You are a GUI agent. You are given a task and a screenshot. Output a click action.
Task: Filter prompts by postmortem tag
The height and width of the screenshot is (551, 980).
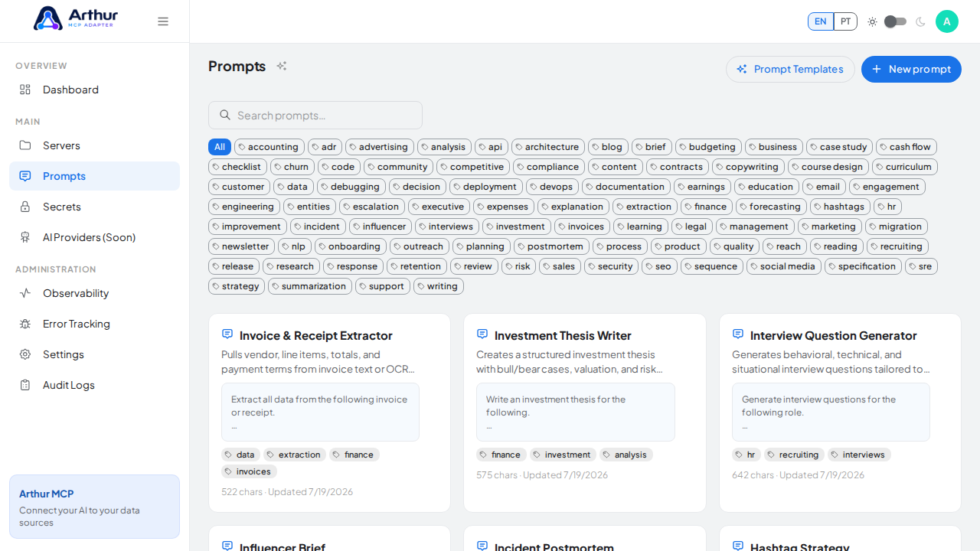tap(551, 246)
